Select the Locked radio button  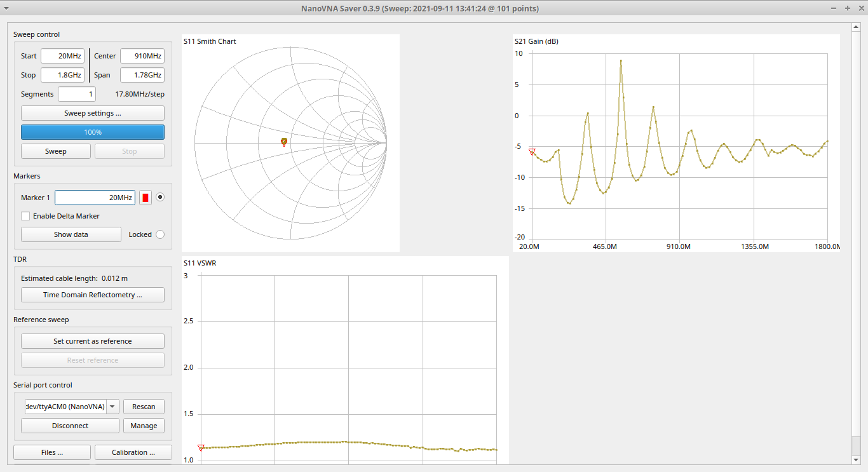(160, 234)
